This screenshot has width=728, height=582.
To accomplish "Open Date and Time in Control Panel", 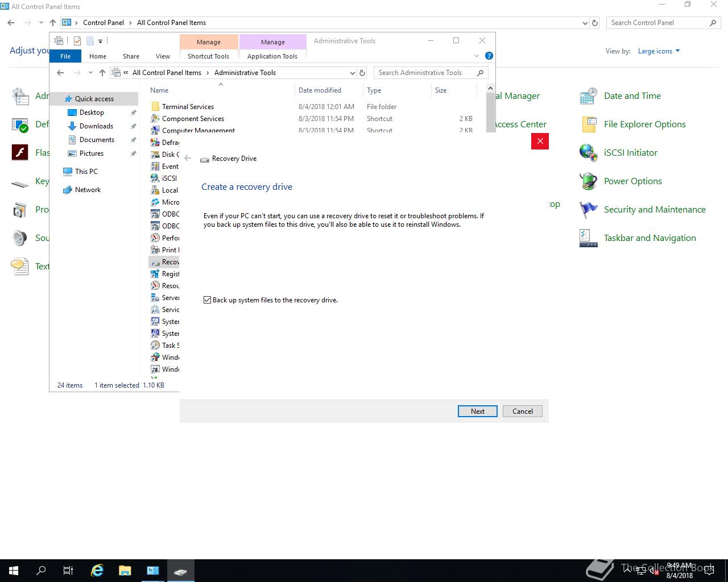I will point(632,96).
